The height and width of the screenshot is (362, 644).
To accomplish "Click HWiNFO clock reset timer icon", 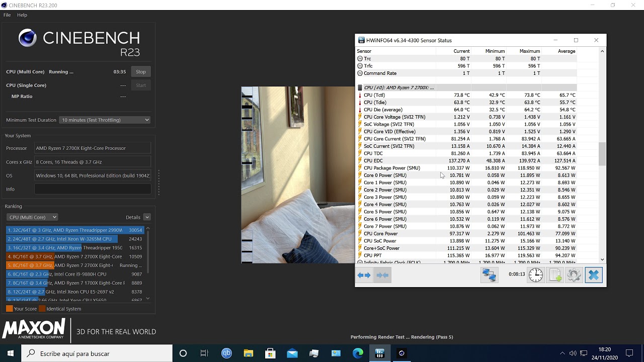I will click(536, 275).
